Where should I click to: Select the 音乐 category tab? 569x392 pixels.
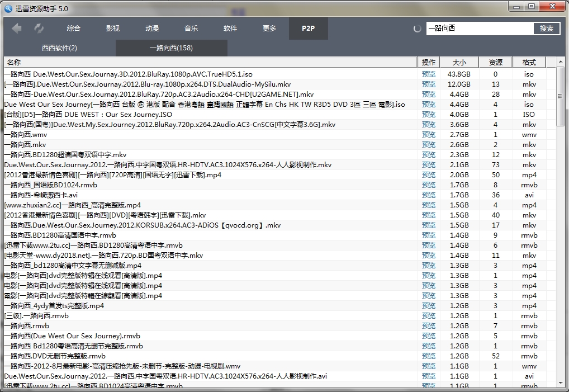(x=191, y=29)
